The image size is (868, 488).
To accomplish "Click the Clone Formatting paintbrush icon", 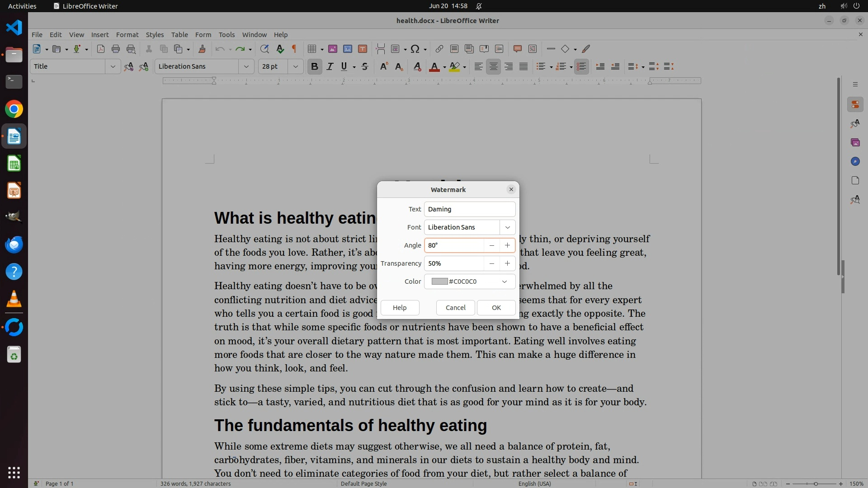I will 202,49.
